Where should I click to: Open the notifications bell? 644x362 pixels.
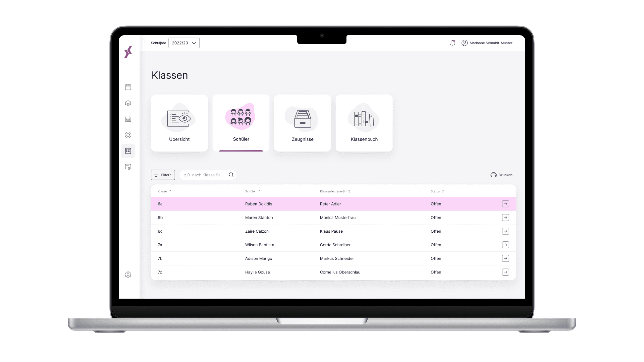coord(452,43)
